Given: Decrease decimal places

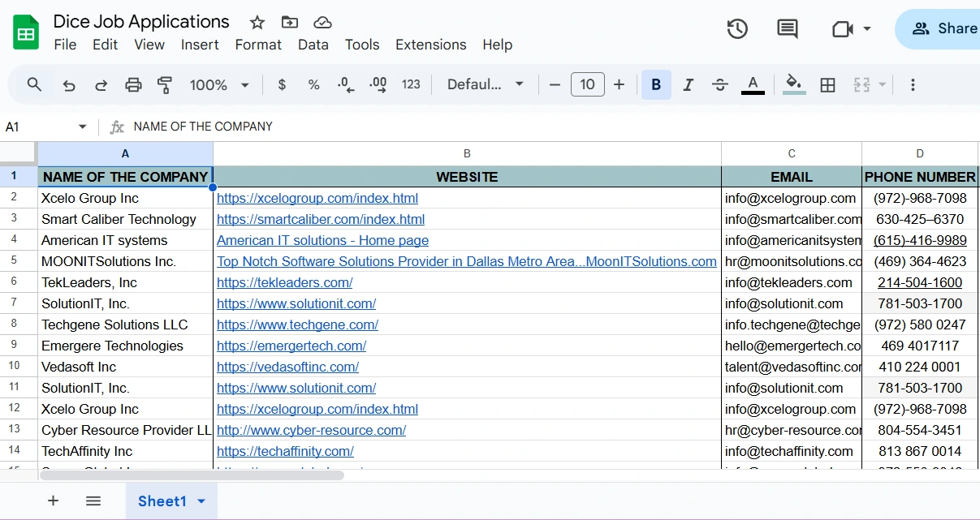Looking at the screenshot, I should 346,84.
